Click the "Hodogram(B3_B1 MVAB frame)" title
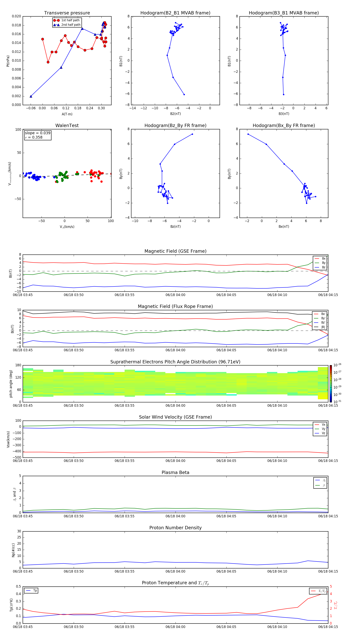 click(284, 13)
